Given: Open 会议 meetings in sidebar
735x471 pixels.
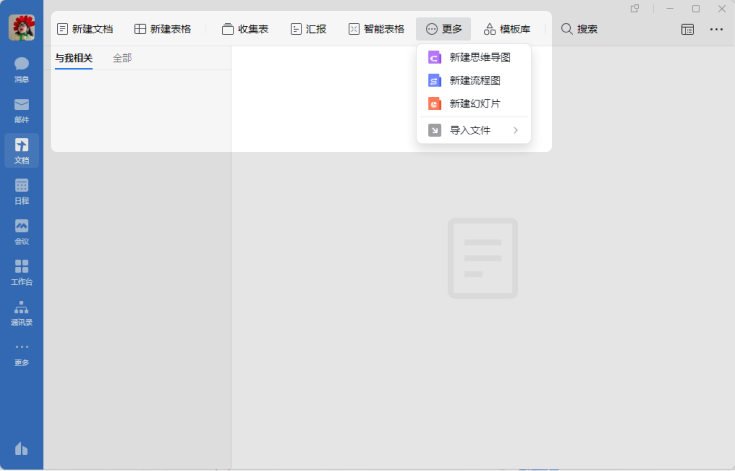Looking at the screenshot, I should click(22, 232).
